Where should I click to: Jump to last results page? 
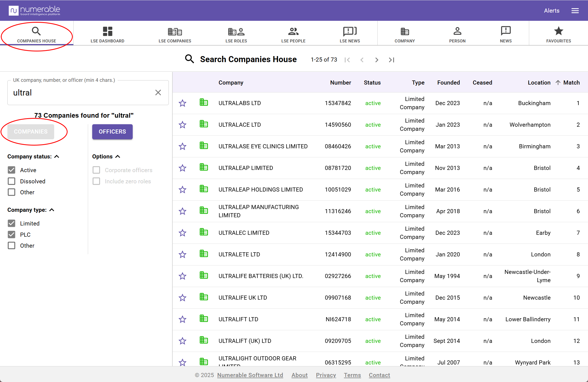[x=392, y=60]
